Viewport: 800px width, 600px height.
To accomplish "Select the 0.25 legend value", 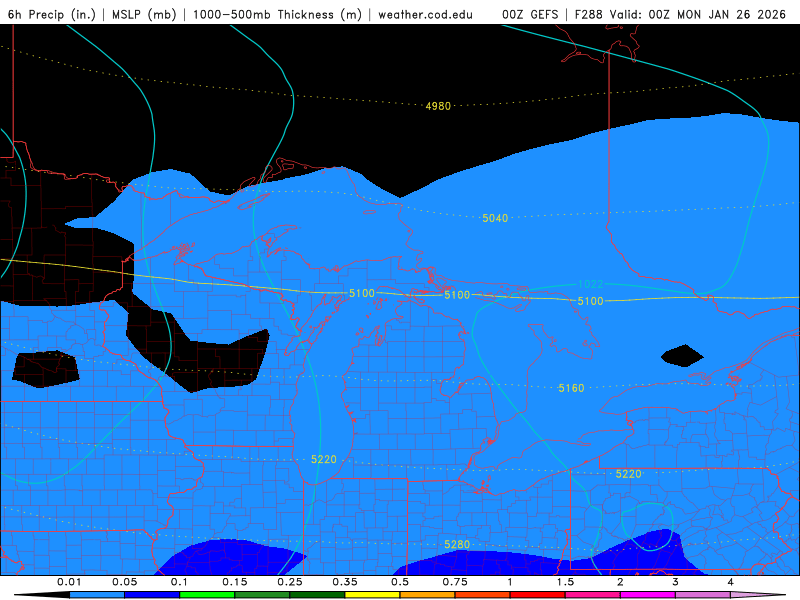I will pyautogui.click(x=290, y=582).
